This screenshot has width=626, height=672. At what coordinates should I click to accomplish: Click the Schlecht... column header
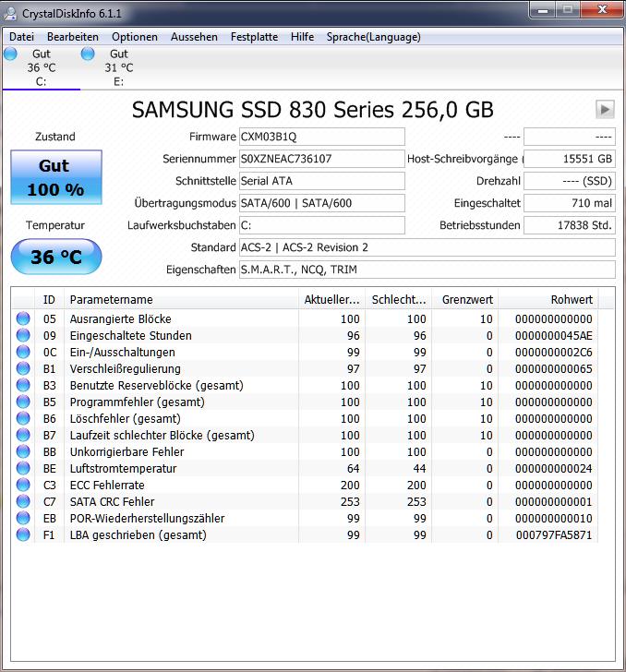click(398, 300)
